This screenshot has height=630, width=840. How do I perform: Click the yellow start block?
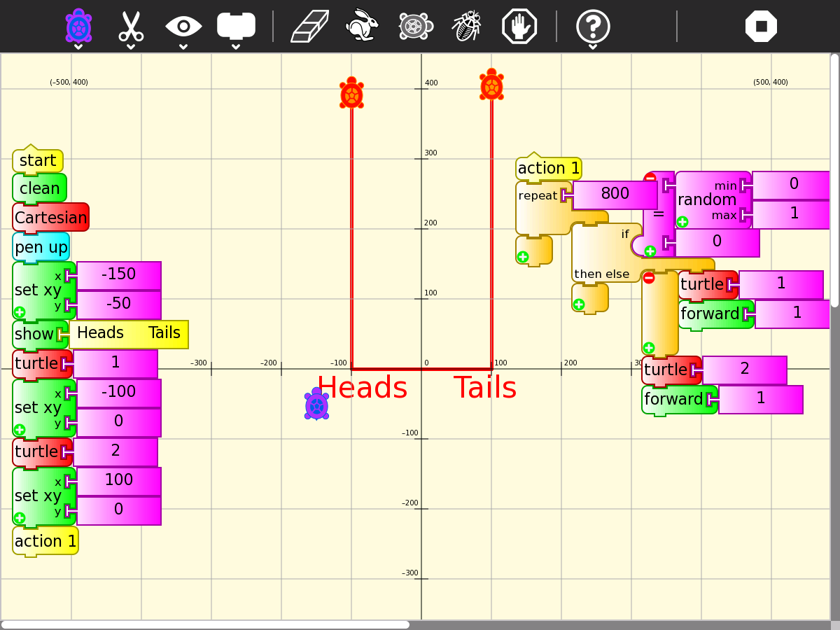[x=38, y=160]
